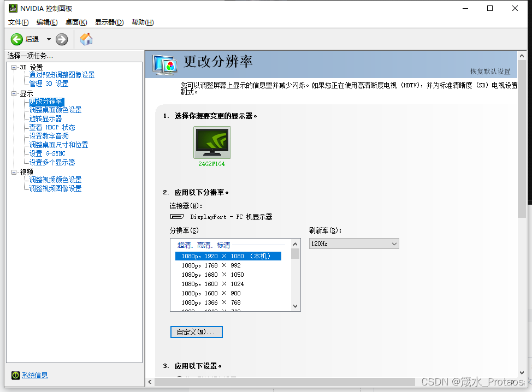Open 设置数字音频 task
The image size is (532, 392).
(49, 136)
